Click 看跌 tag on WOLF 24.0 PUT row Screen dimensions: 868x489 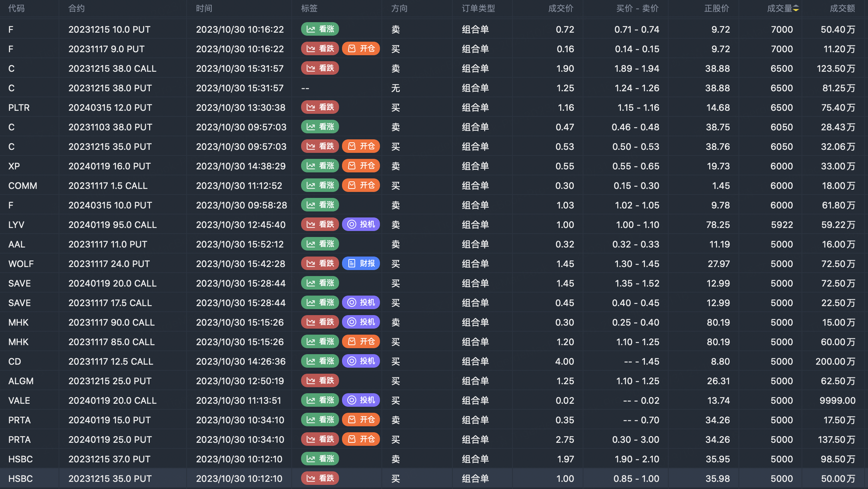320,264
